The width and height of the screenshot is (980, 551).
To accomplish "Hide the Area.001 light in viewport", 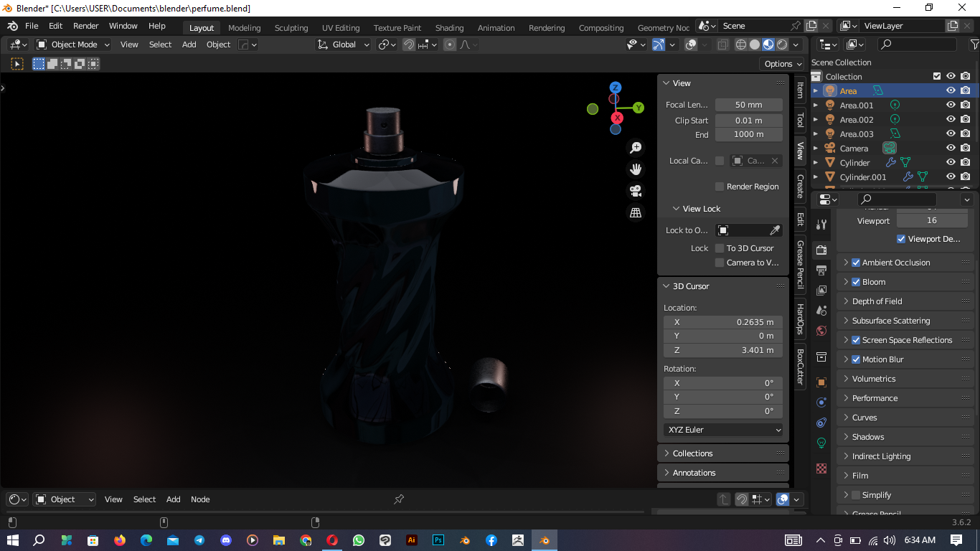I will tap(951, 105).
